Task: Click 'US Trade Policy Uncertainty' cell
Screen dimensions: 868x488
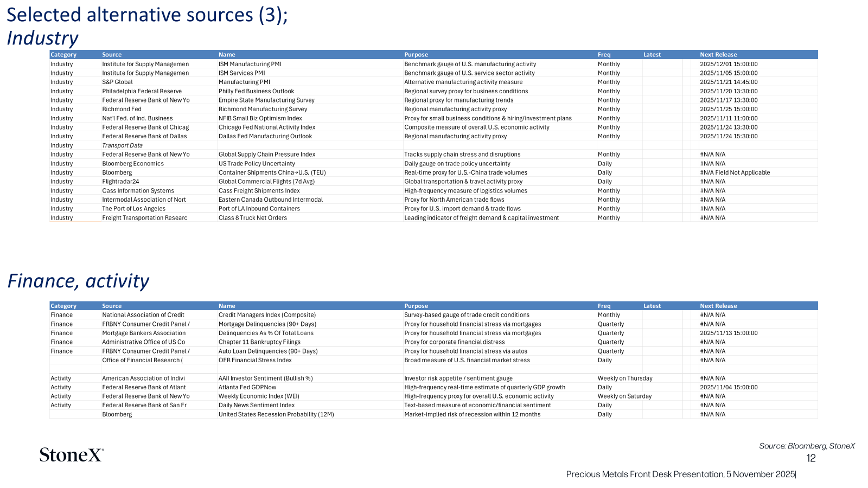Action: 257,163
